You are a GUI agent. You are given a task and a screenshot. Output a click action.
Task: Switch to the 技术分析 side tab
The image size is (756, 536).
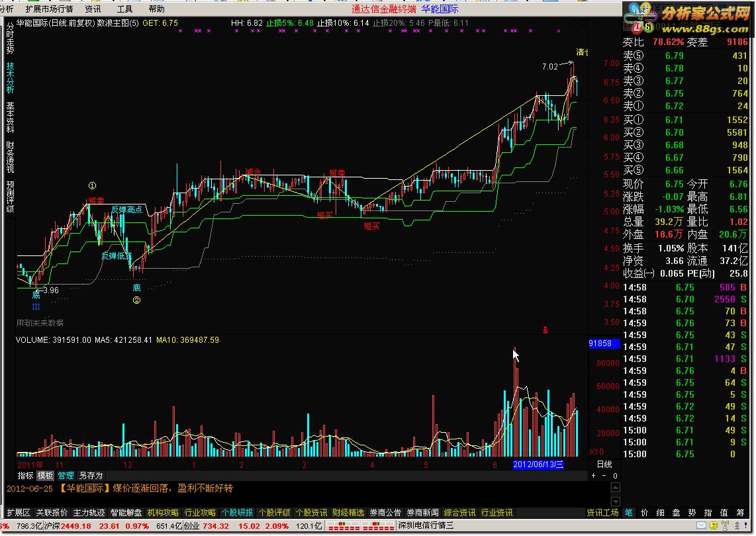pos(10,77)
